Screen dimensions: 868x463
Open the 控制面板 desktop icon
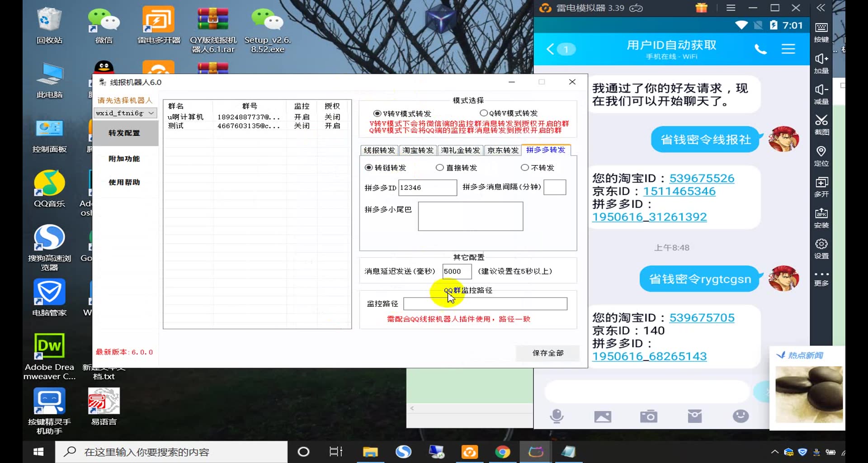tap(49, 136)
